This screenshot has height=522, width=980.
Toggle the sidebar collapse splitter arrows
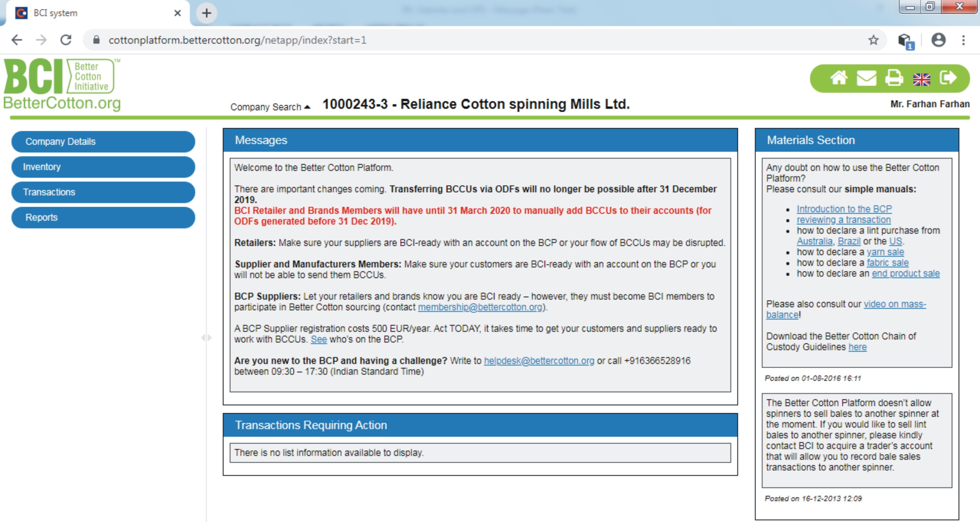point(206,337)
